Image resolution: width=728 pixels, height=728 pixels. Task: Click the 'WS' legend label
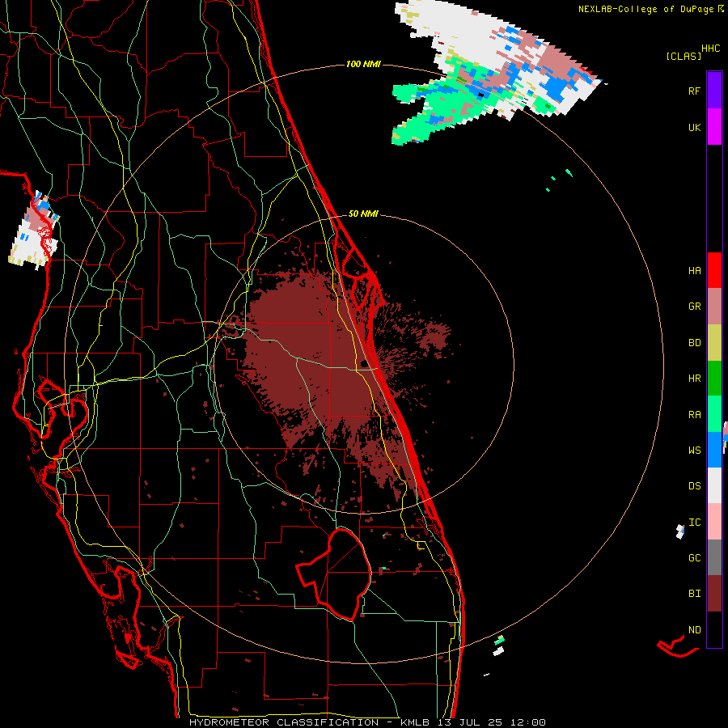[694, 450]
